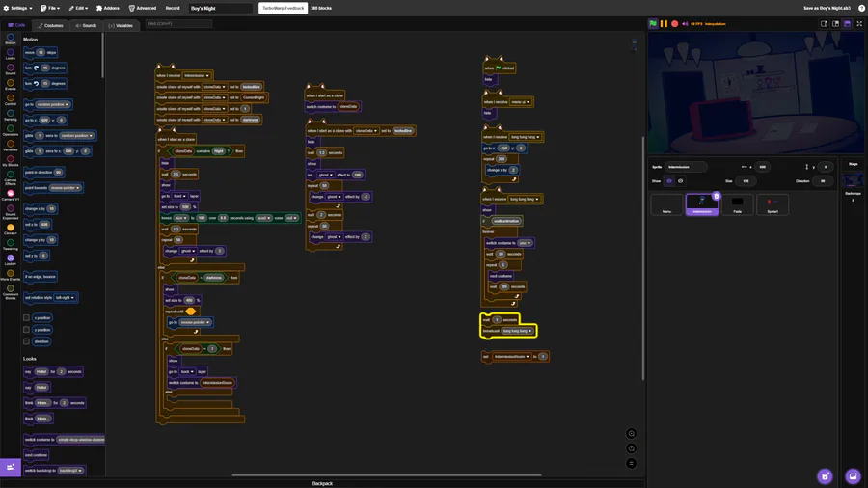The width and height of the screenshot is (868, 488).
Task: Tick the y position reporter checkbox
Action: 26,330
